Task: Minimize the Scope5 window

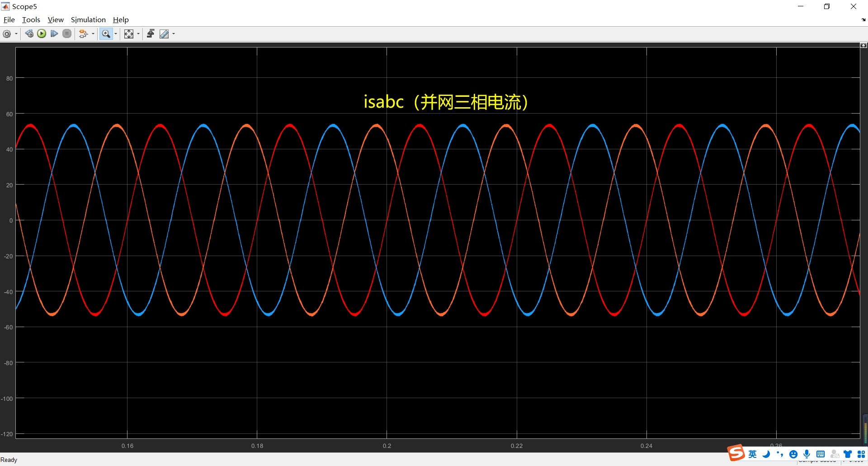Action: 801,6
